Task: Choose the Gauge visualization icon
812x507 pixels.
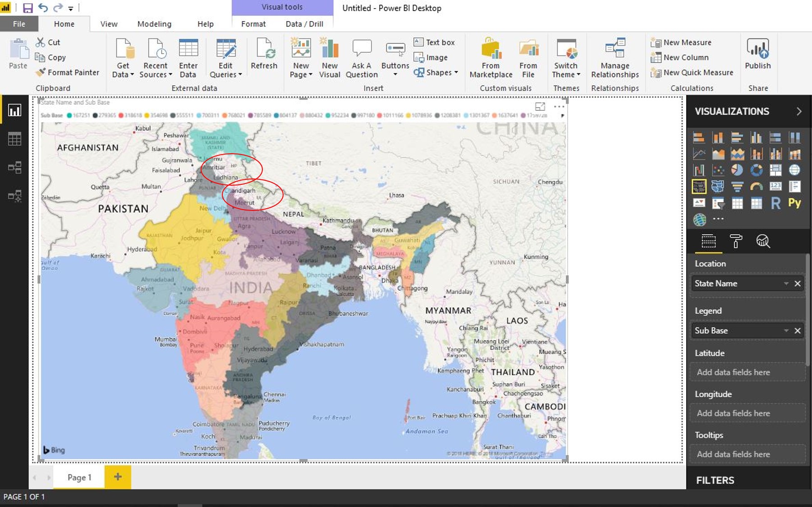Action: 756,186
